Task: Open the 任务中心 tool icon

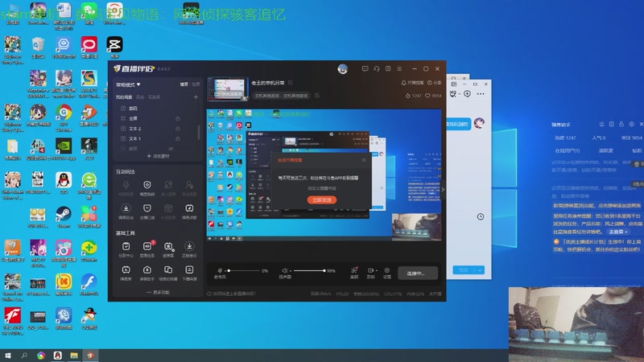Action: tap(126, 246)
